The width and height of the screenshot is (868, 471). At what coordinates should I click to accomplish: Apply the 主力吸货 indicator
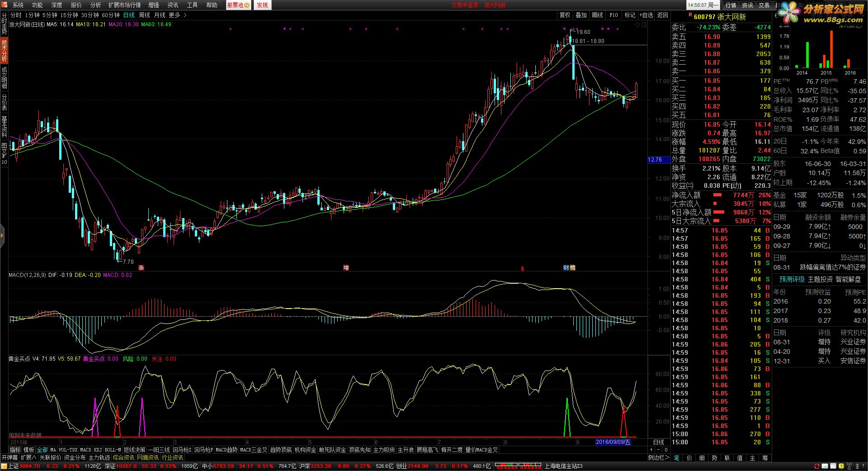[384, 450]
